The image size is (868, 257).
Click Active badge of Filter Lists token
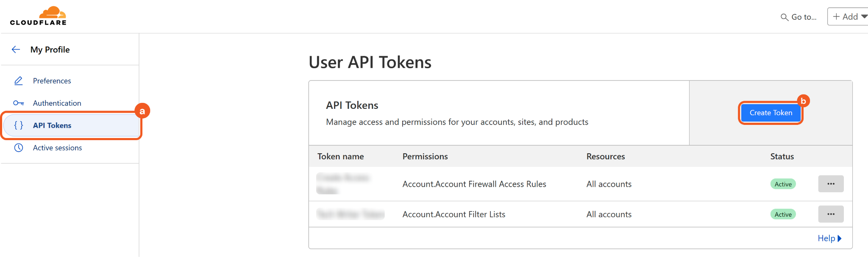tap(783, 214)
